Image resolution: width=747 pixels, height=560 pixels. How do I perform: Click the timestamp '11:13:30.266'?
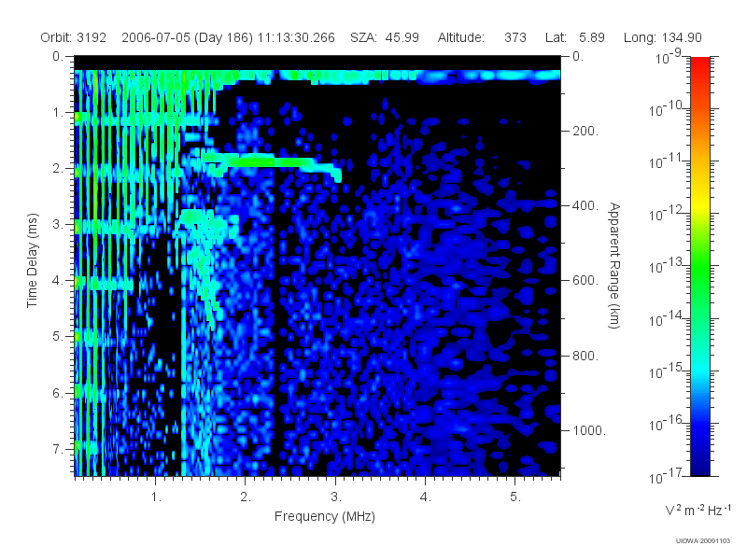[296, 37]
